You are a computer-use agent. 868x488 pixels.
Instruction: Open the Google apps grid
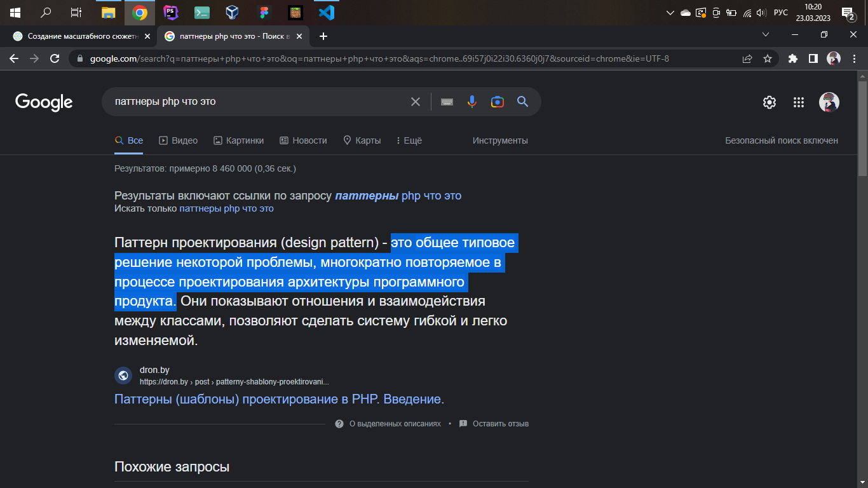(799, 102)
